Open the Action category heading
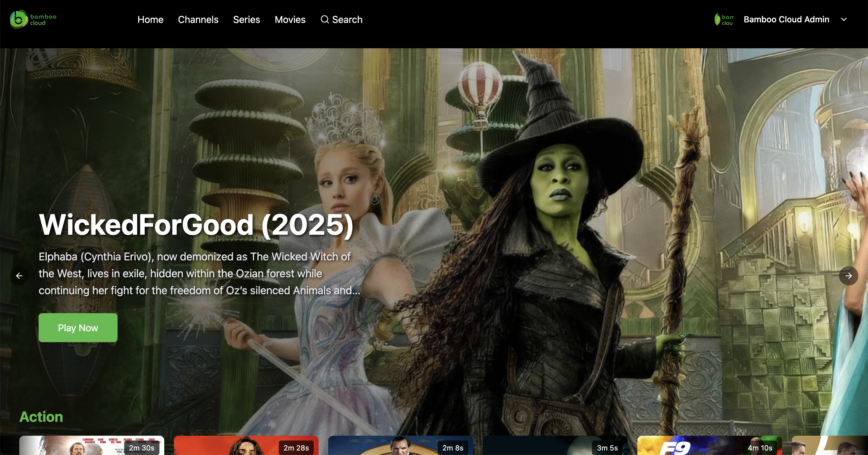The height and width of the screenshot is (455, 868). [x=41, y=417]
